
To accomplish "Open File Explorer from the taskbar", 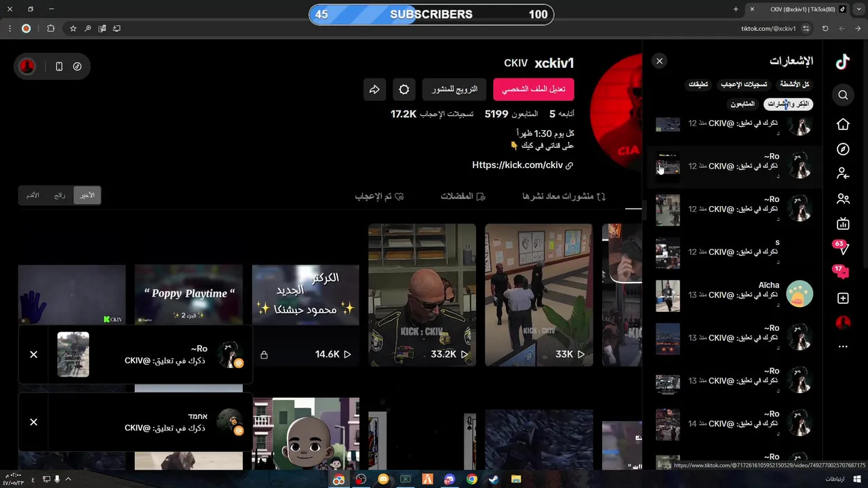I will (516, 479).
